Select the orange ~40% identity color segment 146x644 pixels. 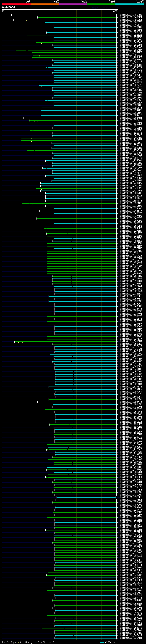click(x=45, y=4)
